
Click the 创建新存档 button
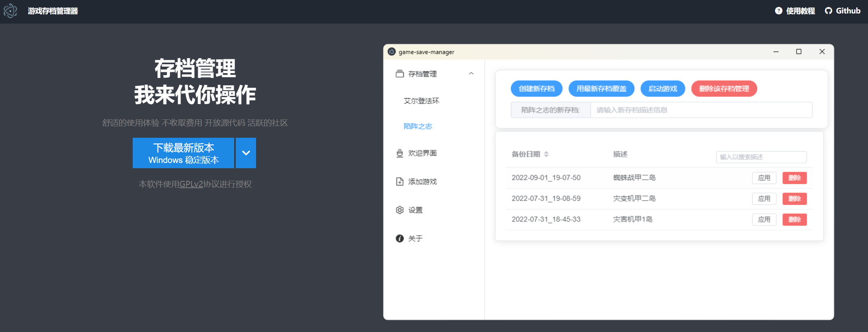tap(536, 89)
